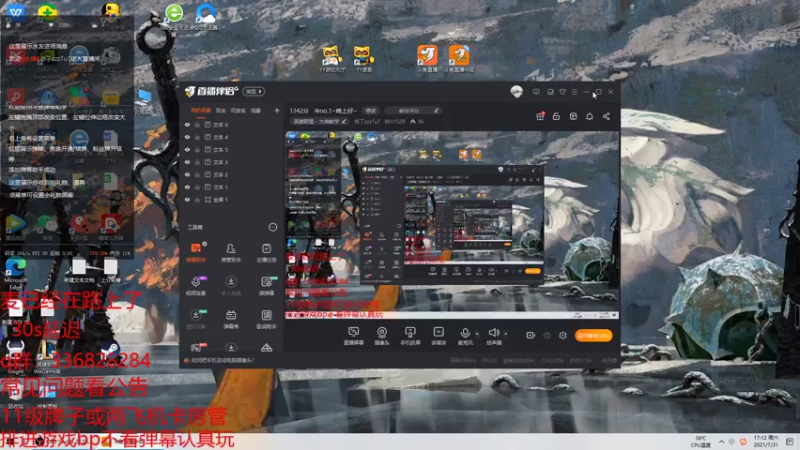Edit the 英雄联盟 category tag

point(319,122)
